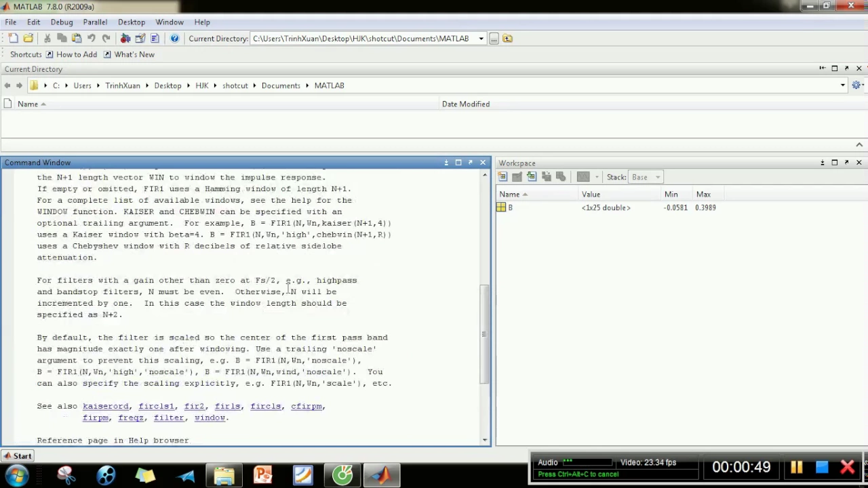Open the Parallel menu
The image size is (868, 488).
point(95,22)
